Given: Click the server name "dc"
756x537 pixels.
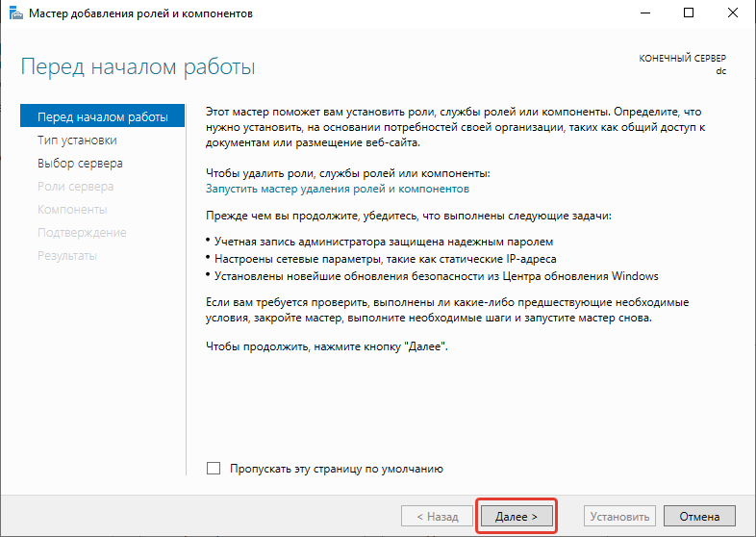Looking at the screenshot, I should click(720, 71).
